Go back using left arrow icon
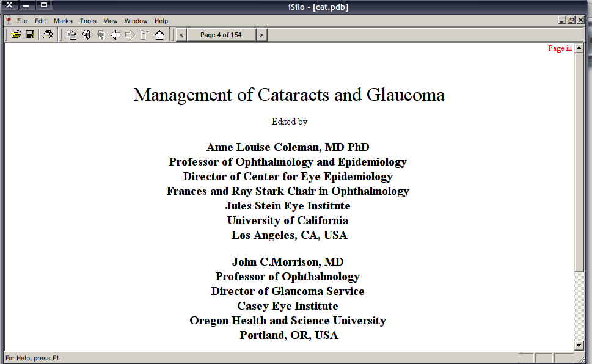This screenshot has height=364, width=592. 115,35
